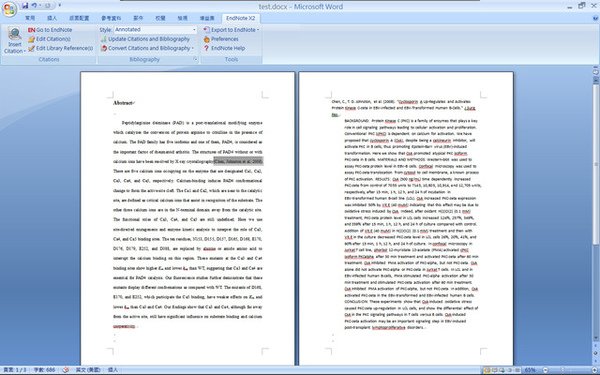Click the Undo icon in quick access toolbar
The height and width of the screenshot is (375, 600).
tap(34, 5)
